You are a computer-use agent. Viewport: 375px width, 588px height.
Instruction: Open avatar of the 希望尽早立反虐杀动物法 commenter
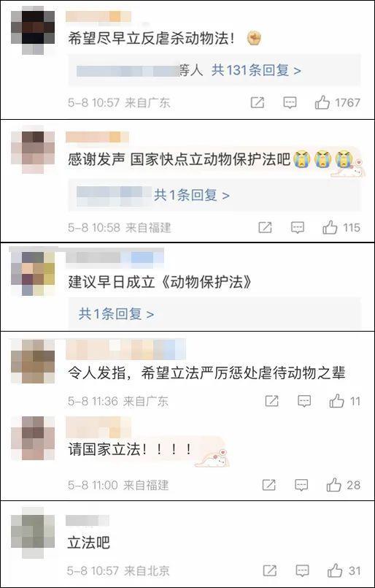(x=33, y=31)
